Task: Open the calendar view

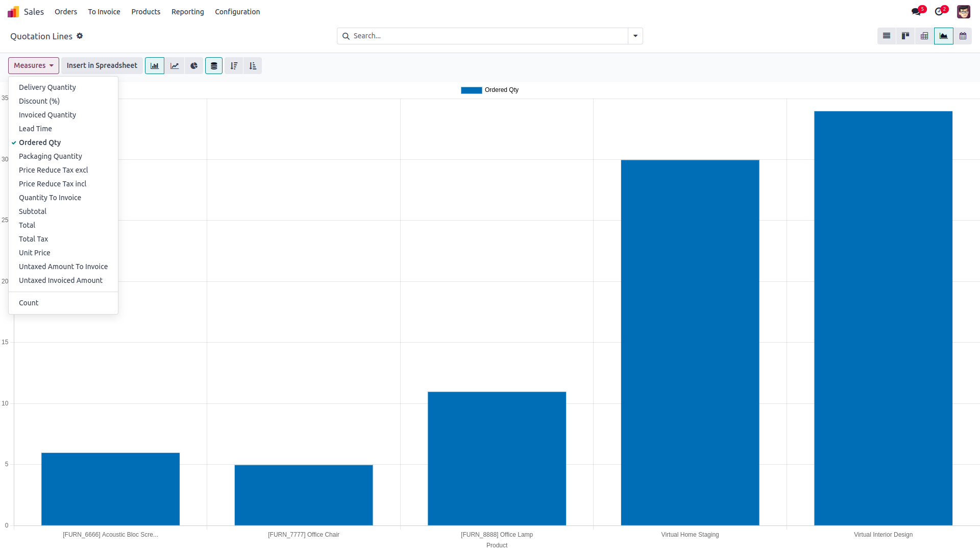Action: 963,36
